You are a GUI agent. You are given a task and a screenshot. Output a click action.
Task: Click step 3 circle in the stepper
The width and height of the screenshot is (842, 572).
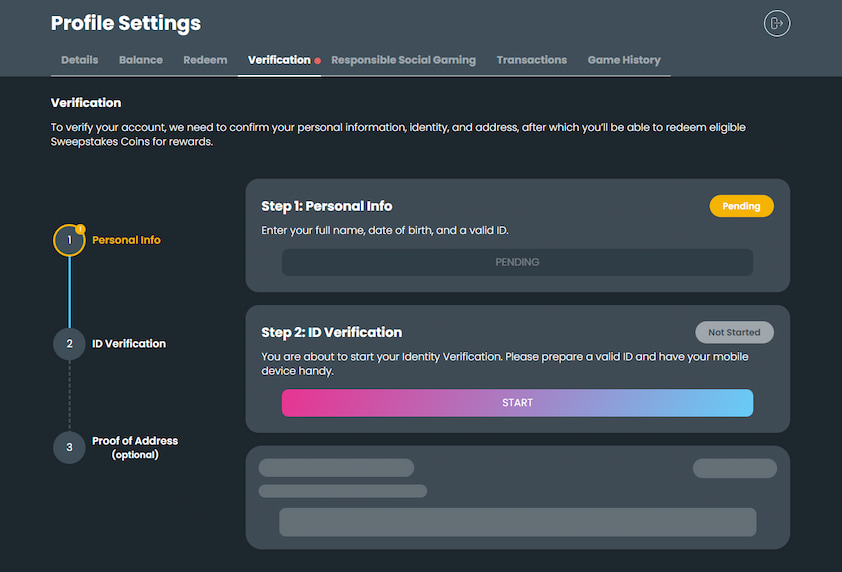pos(69,447)
